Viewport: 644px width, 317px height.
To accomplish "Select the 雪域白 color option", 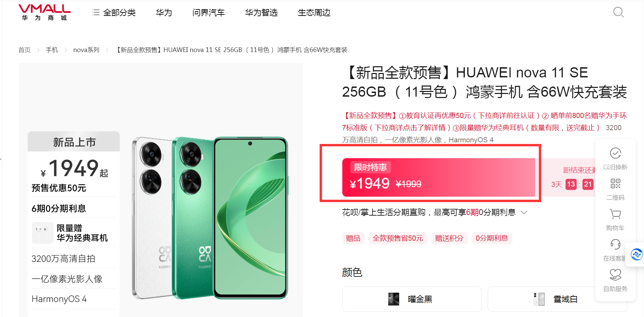I will click(557, 299).
